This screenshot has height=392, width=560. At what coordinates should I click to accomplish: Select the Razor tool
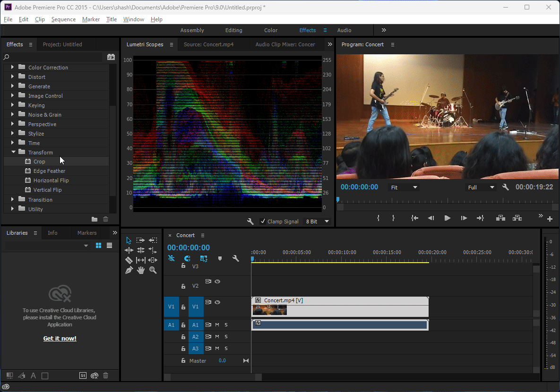click(128, 260)
